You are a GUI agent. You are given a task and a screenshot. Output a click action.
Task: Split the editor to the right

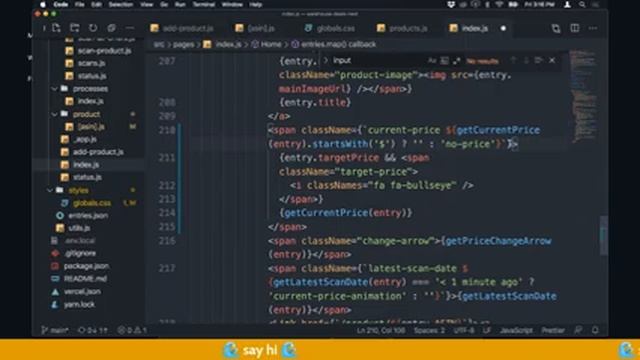[x=575, y=28]
